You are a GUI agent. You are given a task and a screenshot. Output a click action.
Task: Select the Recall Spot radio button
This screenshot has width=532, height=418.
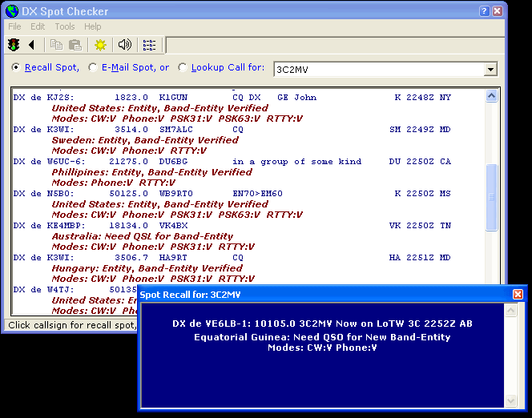coord(15,67)
